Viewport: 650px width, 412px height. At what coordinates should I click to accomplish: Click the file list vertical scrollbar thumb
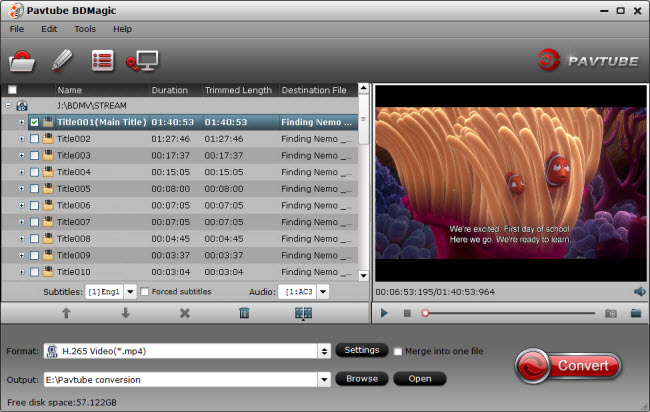[364, 119]
